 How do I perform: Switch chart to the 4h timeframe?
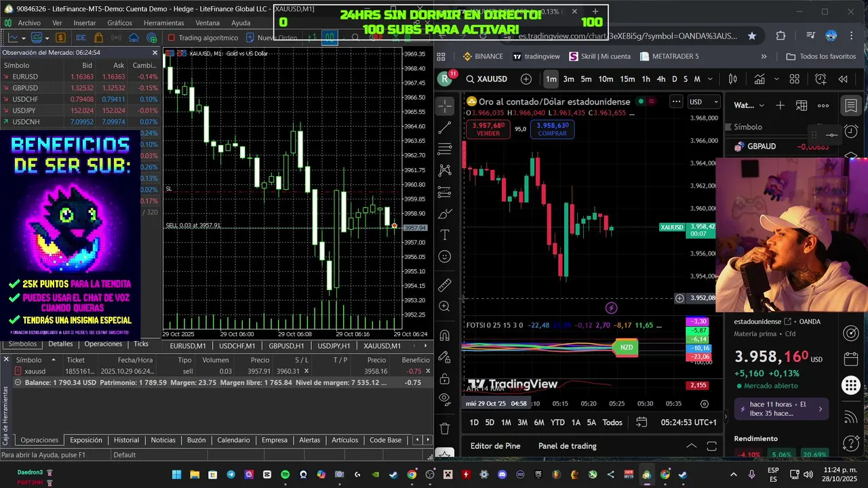click(661, 79)
